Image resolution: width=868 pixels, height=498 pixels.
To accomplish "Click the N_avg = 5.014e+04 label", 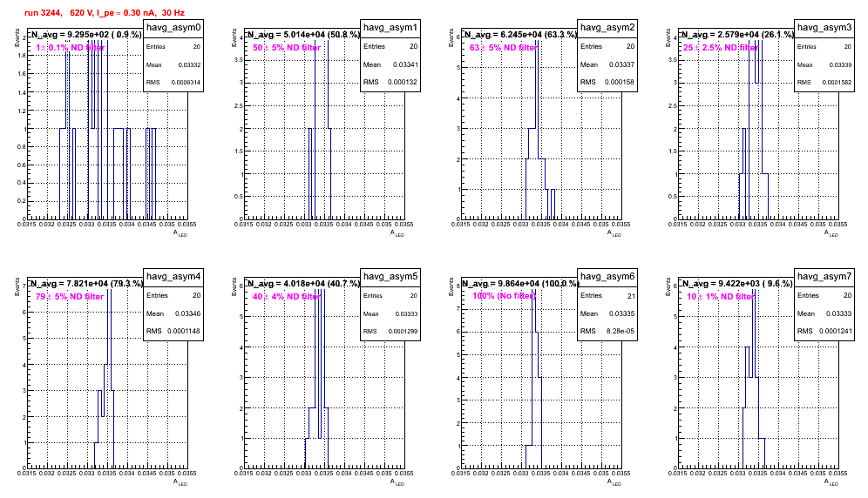I will [303, 34].
